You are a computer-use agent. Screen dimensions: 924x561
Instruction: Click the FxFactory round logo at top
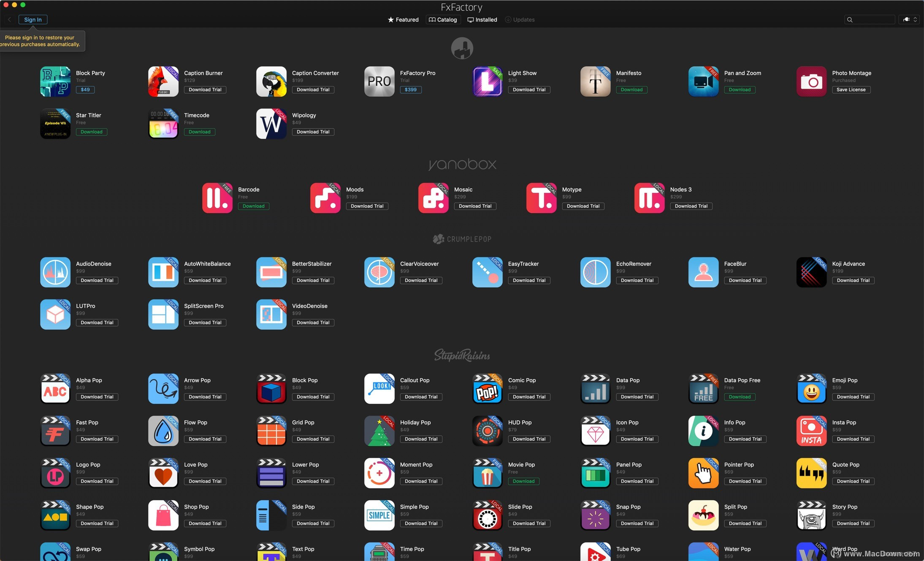[462, 48]
